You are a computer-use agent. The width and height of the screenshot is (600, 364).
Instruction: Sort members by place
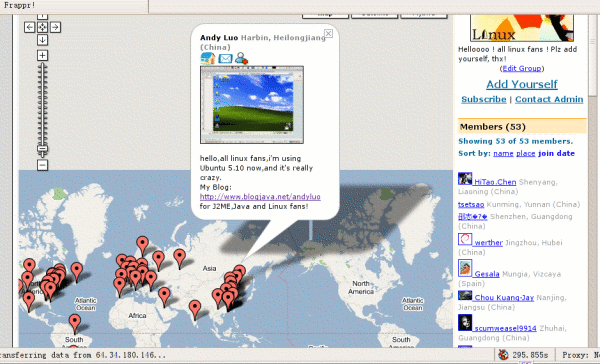[526, 153]
